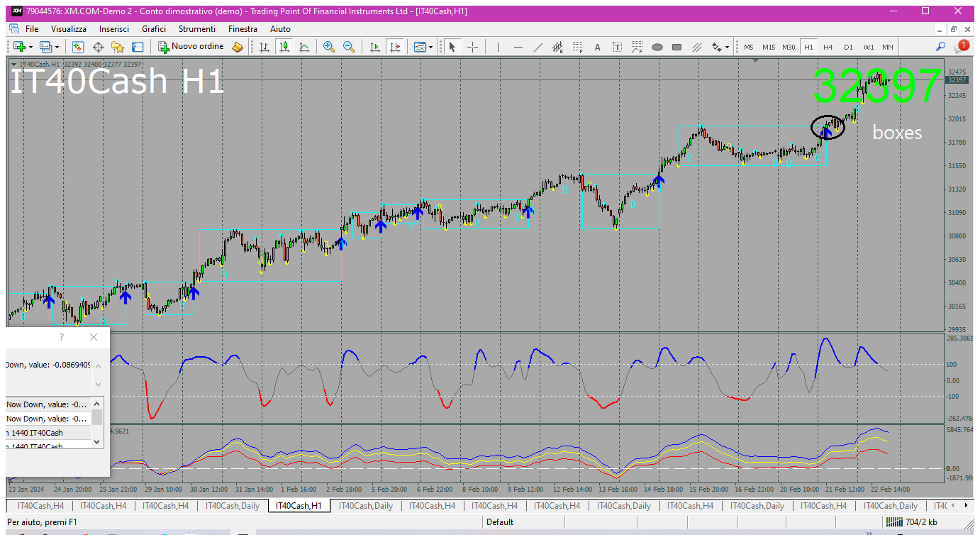
Task: Select the IT40Cash,H1 chart tab
Action: click(299, 506)
